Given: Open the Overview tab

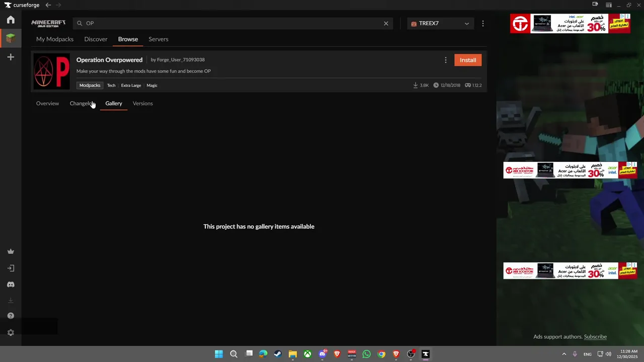Looking at the screenshot, I should (x=47, y=104).
